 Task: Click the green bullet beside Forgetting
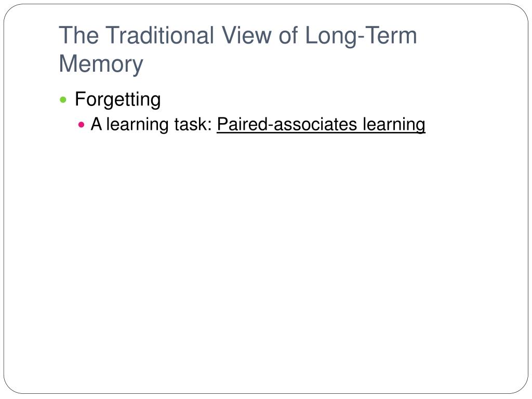coord(63,100)
